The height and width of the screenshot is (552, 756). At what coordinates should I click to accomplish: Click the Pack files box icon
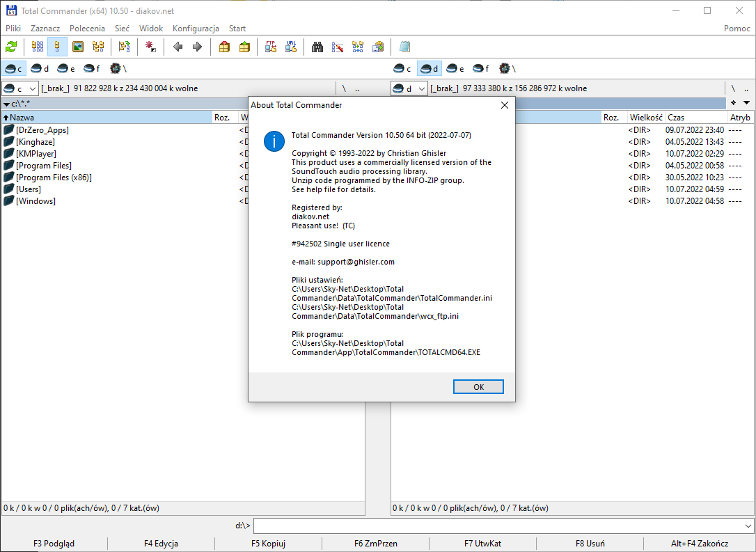click(224, 47)
